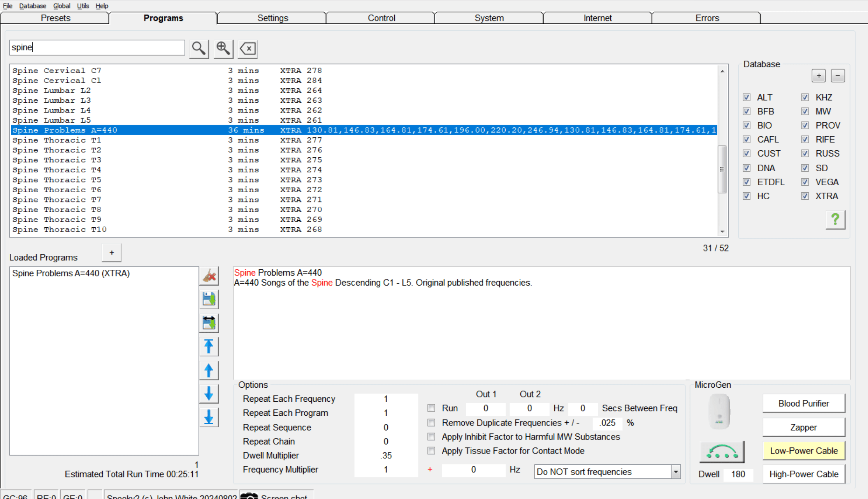This screenshot has width=868, height=499.
Task: Toggle the CAFL database checkbox
Action: 747,139
